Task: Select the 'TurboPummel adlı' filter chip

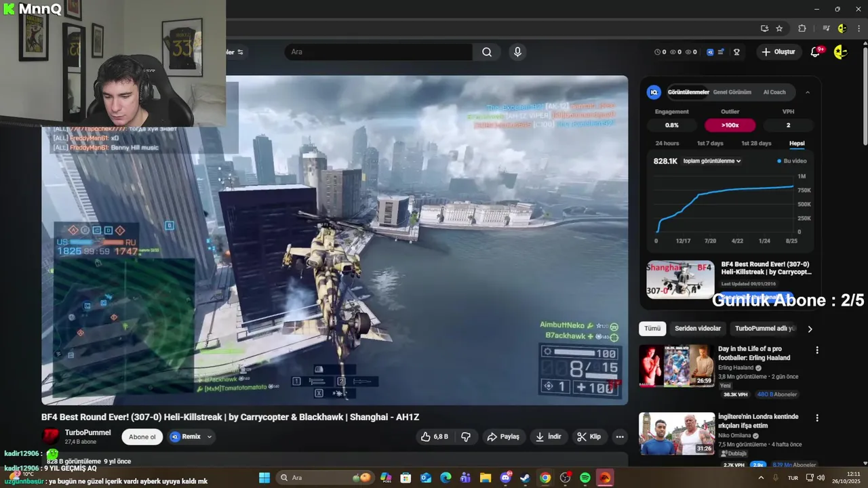Action: (765, 329)
